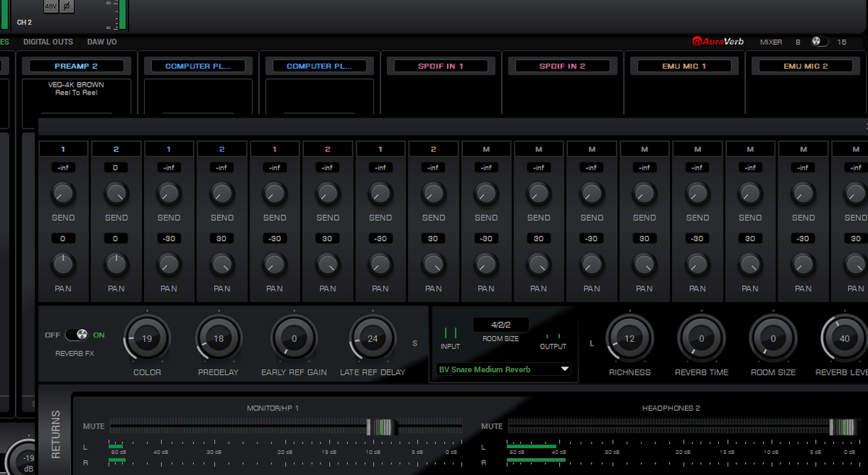This screenshot has width=868, height=475.
Task: Open the BV Snare Medium Reverb preset dropdown
Action: click(503, 369)
